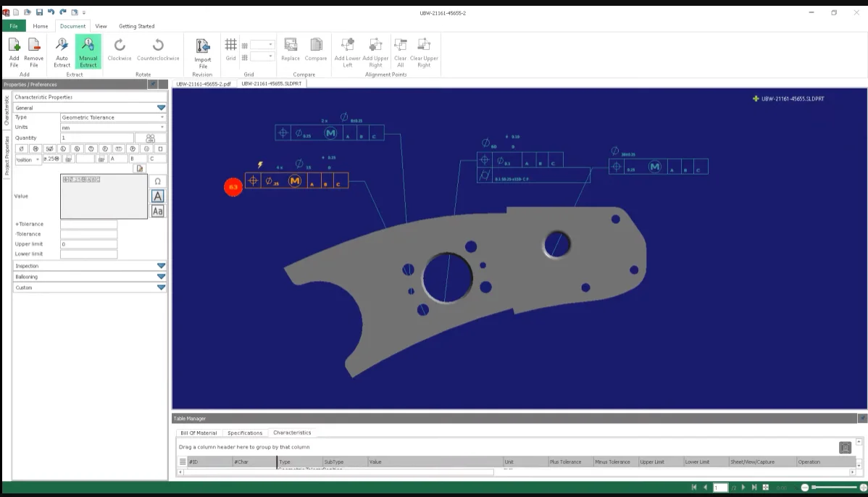
Task: Click the Clear All alignment points icon
Action: (401, 52)
